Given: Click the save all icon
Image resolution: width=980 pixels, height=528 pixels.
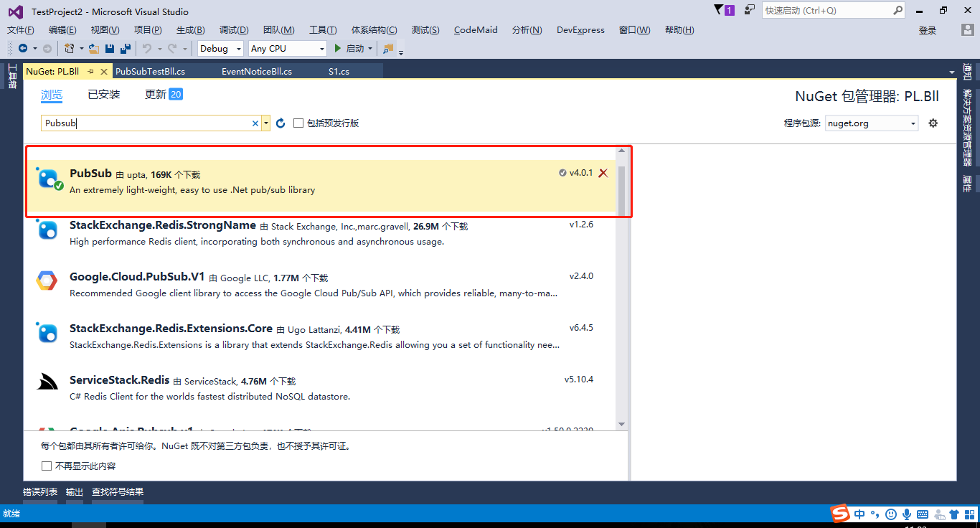Looking at the screenshot, I should coord(126,48).
